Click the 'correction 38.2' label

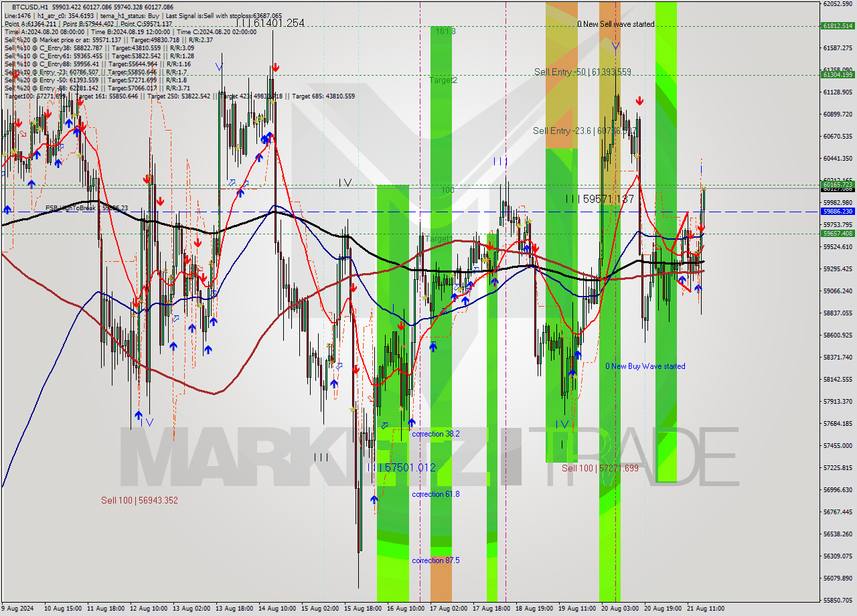click(436, 434)
